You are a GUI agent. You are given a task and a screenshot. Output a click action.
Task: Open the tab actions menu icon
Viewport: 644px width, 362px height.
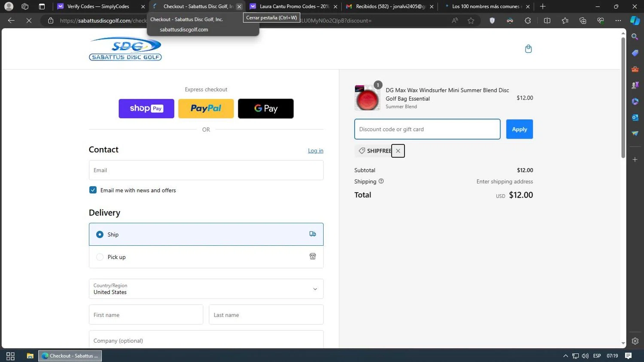tap(42, 6)
